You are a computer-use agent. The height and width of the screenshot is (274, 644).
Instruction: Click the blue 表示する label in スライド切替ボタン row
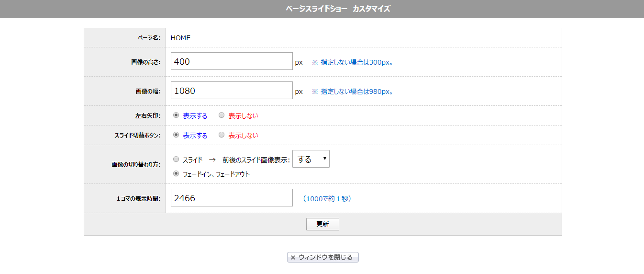(x=195, y=136)
